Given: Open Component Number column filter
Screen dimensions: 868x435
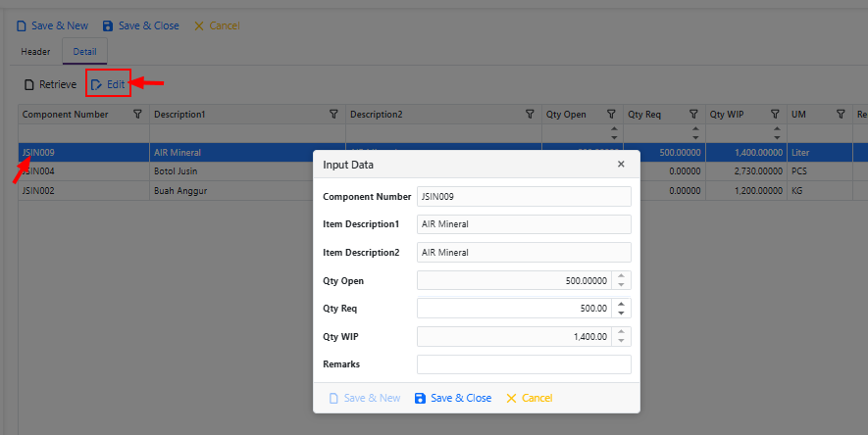Looking at the screenshot, I should click(x=137, y=115).
